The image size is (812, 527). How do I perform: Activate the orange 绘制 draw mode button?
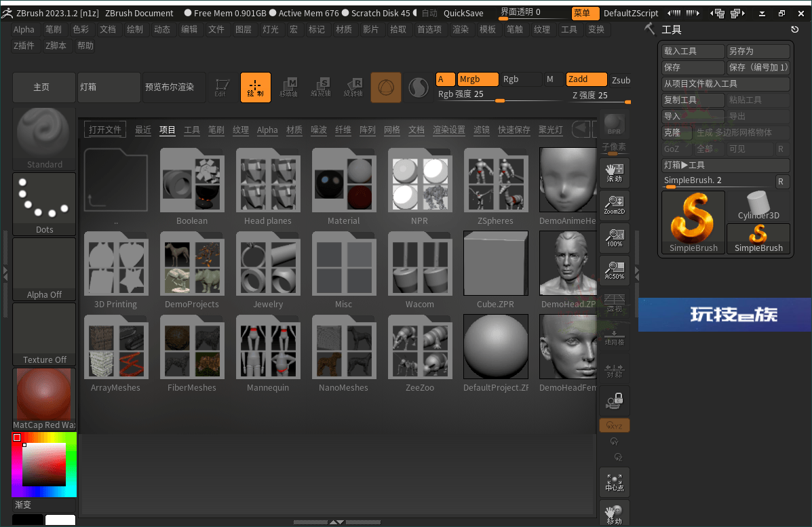coord(255,87)
